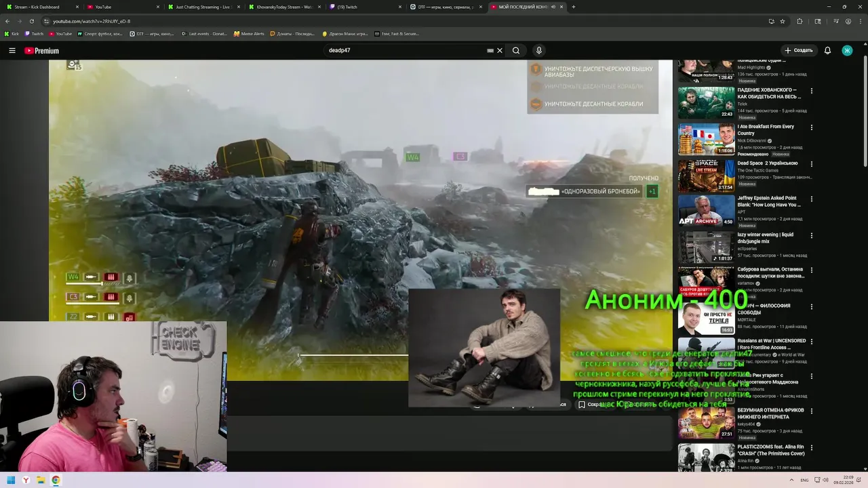Open the Chrome extensions puzzle icon
Screen dimensions: 868x488
[x=800, y=21]
